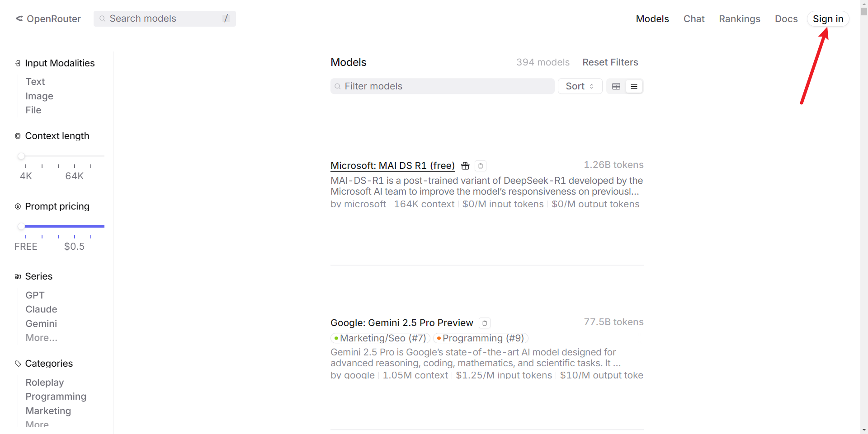This screenshot has height=434, width=868.
Task: Click the magnifier icon in Filter models
Action: [338, 86]
